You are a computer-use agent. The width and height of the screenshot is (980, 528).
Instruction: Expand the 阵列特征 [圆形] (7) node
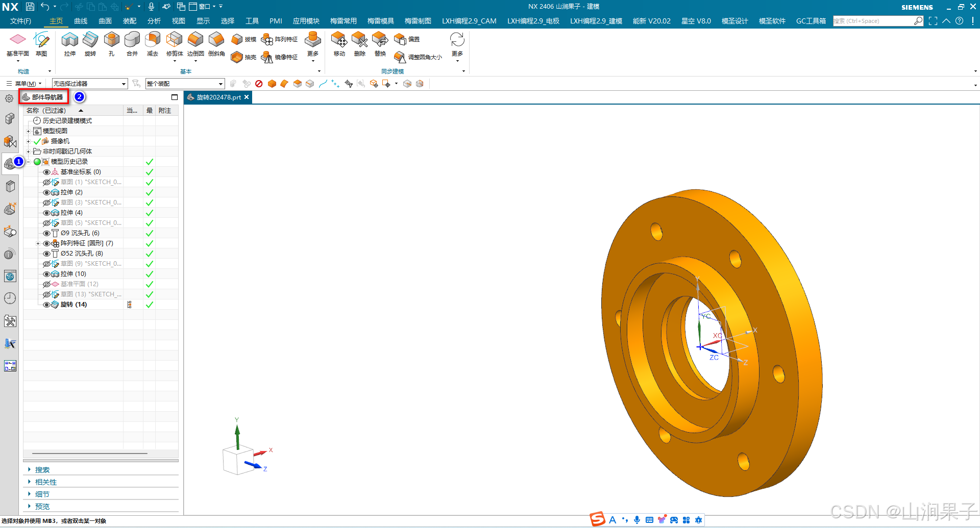(38, 243)
